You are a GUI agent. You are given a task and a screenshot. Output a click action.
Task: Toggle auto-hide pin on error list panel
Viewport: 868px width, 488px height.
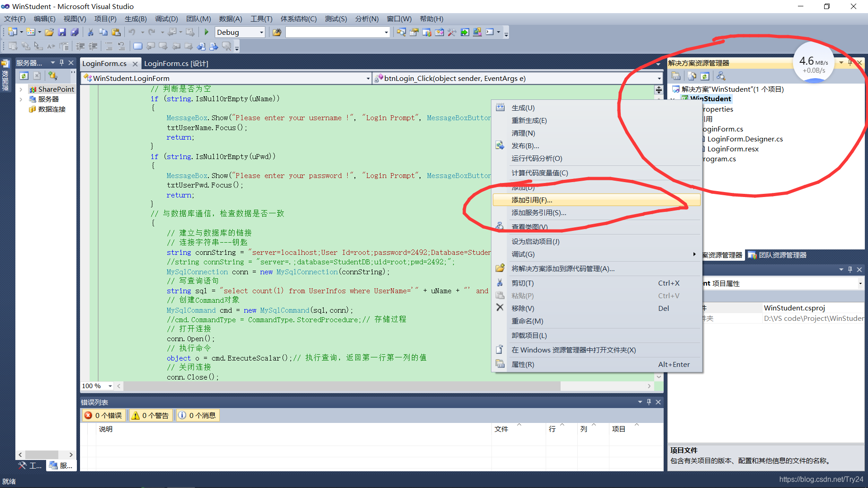[649, 402]
